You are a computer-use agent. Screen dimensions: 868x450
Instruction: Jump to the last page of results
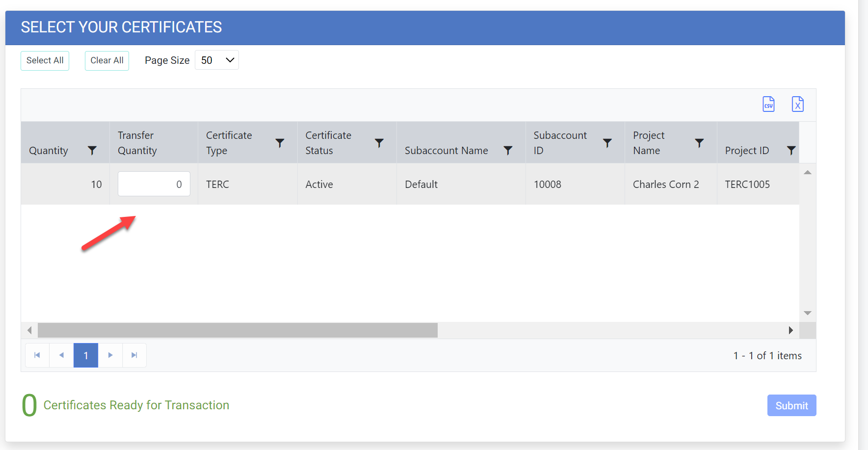134,355
